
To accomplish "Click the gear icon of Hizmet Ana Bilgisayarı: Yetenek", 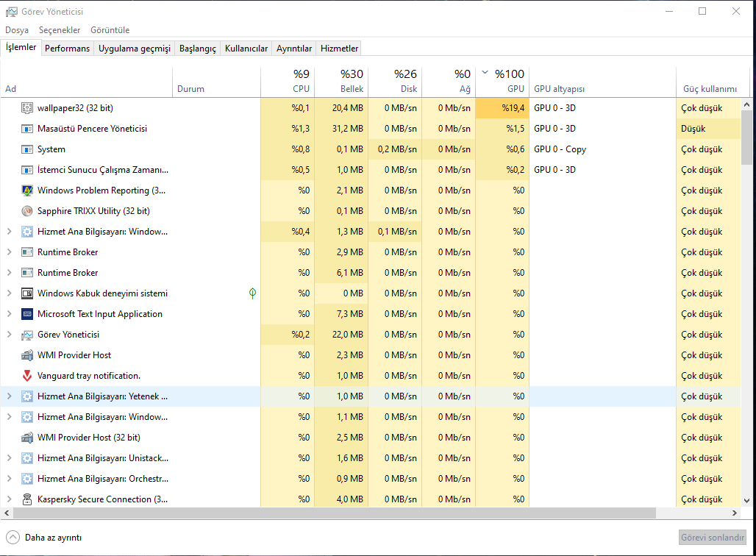I will tap(27, 396).
